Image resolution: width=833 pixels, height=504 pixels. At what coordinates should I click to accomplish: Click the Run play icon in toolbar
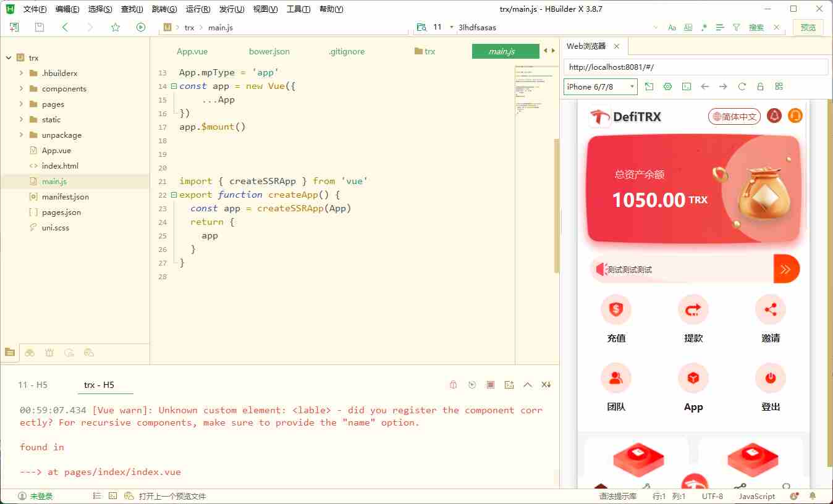(x=141, y=27)
